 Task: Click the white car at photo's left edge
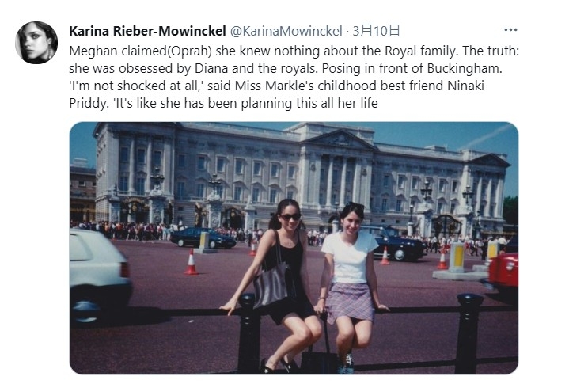pyautogui.click(x=99, y=276)
